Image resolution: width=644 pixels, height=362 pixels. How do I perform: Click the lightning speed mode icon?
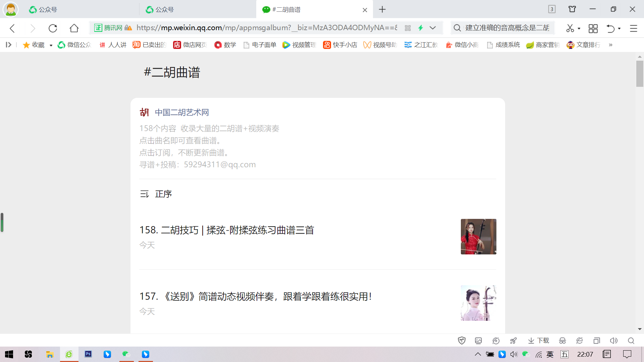tap(420, 28)
